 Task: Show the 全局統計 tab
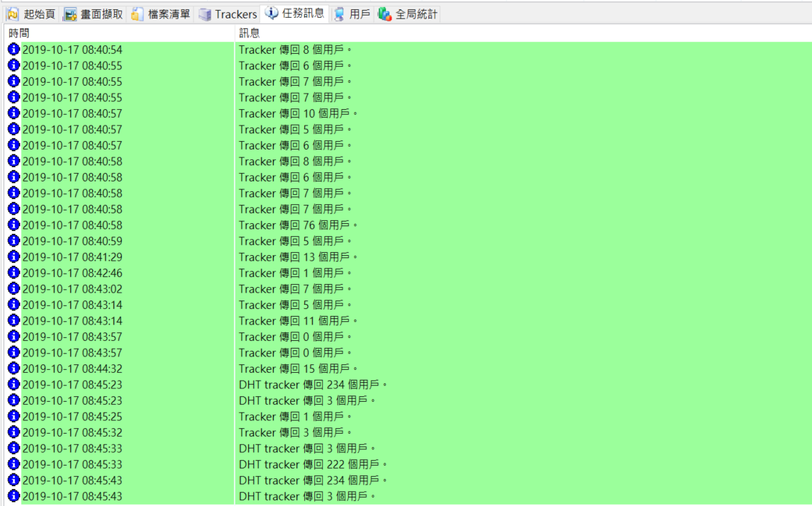[x=408, y=14]
